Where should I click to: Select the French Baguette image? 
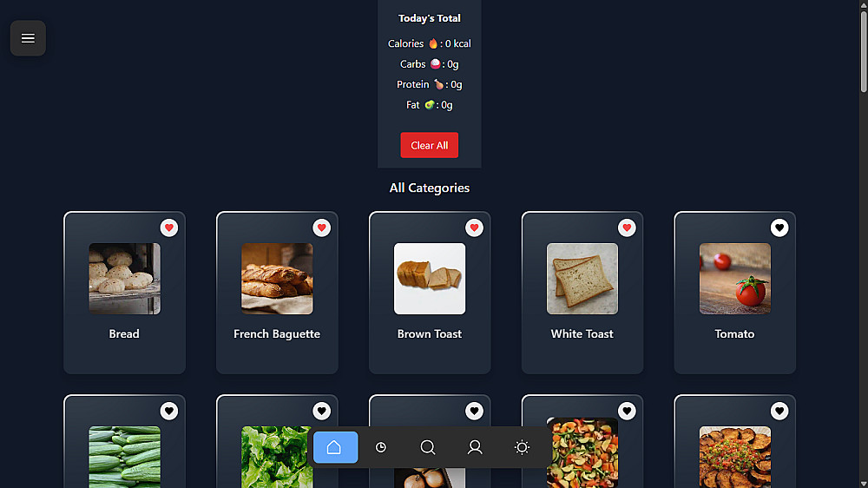click(277, 279)
